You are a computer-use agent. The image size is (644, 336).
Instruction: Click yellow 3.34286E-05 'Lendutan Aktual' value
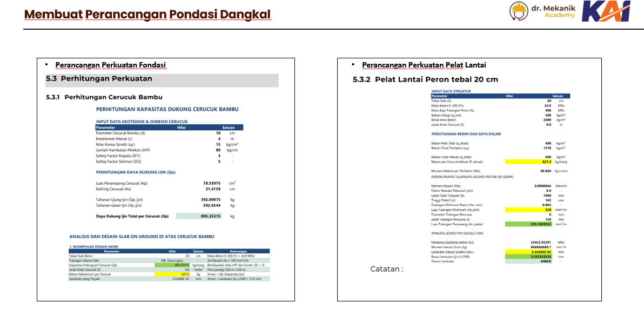(529, 252)
